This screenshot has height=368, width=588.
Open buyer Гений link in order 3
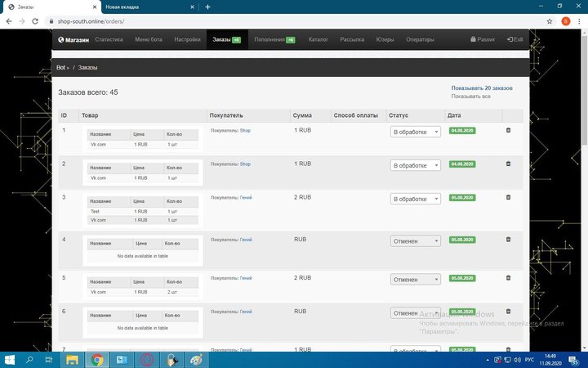(x=246, y=199)
